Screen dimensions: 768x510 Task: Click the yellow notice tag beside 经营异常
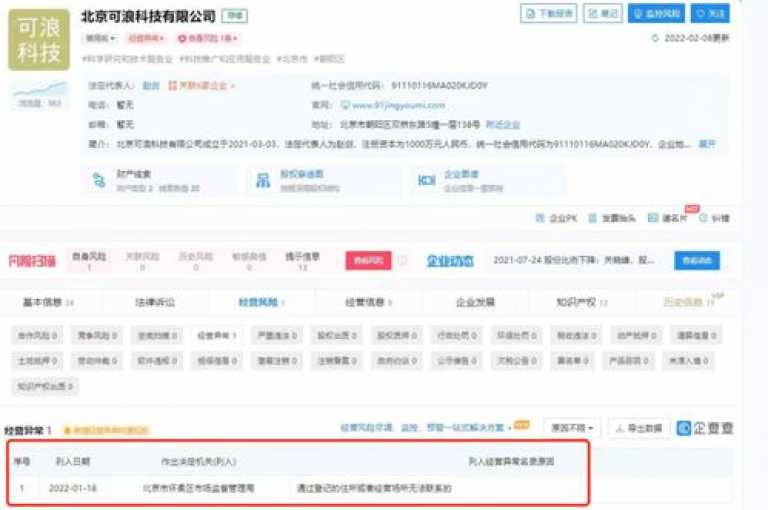tap(106, 430)
